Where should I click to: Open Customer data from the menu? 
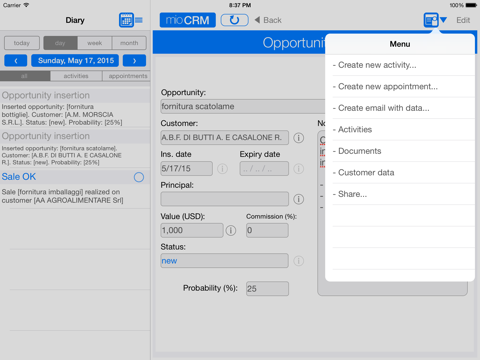point(400,173)
